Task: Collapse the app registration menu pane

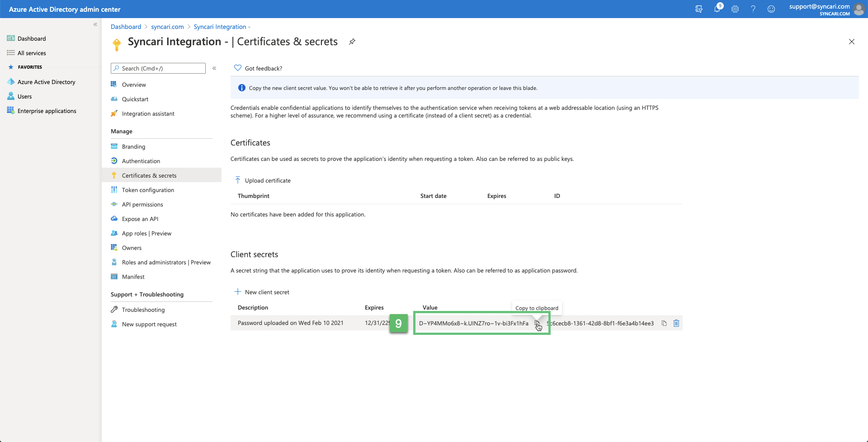Action: point(214,68)
